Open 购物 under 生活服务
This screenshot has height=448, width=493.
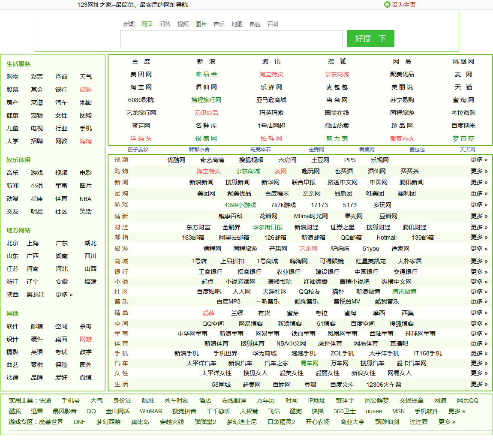coord(12,77)
